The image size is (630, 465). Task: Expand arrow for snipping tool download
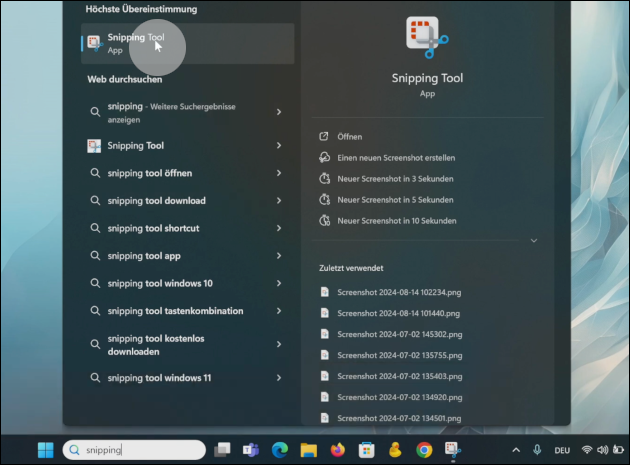[279, 201]
